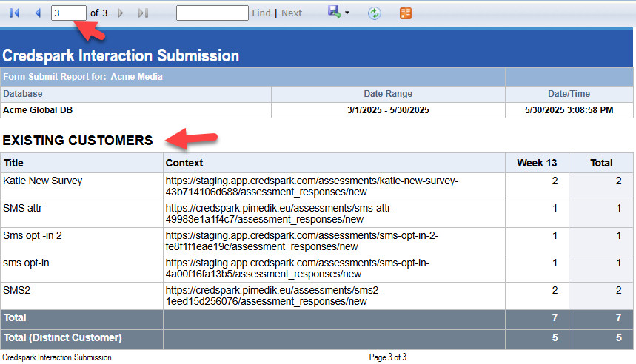Click the SMS attr context URL
636x364 pixels.
click(279, 214)
